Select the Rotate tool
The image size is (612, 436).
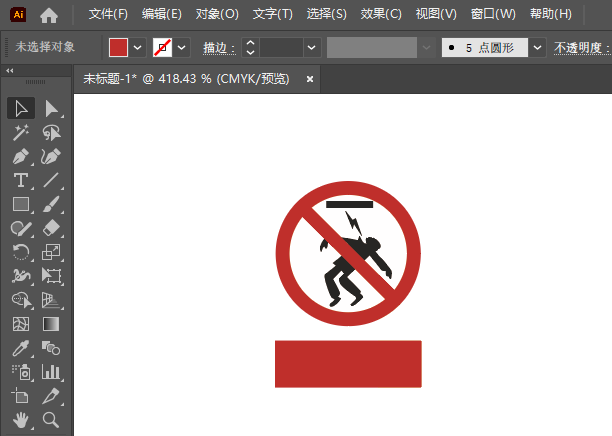pos(21,252)
